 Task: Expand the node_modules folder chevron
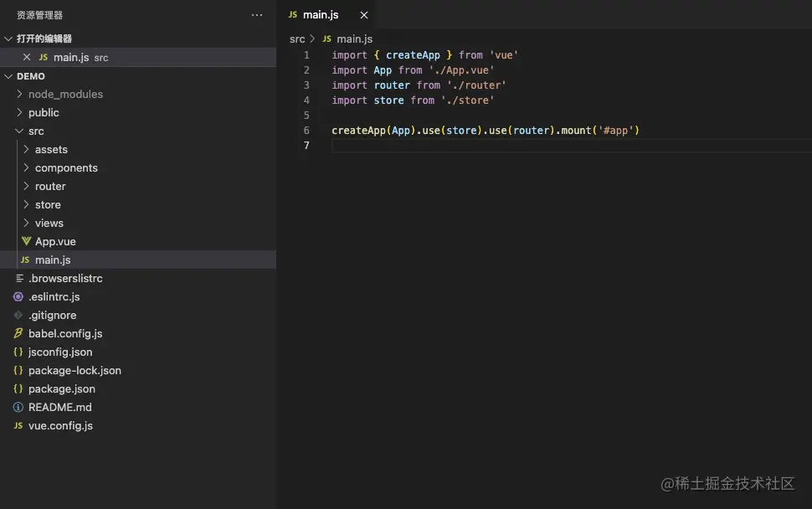pos(19,94)
